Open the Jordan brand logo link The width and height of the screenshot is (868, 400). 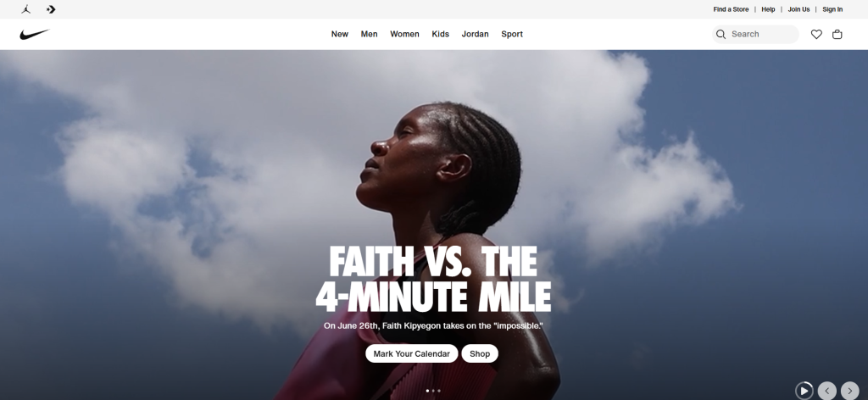(26, 9)
